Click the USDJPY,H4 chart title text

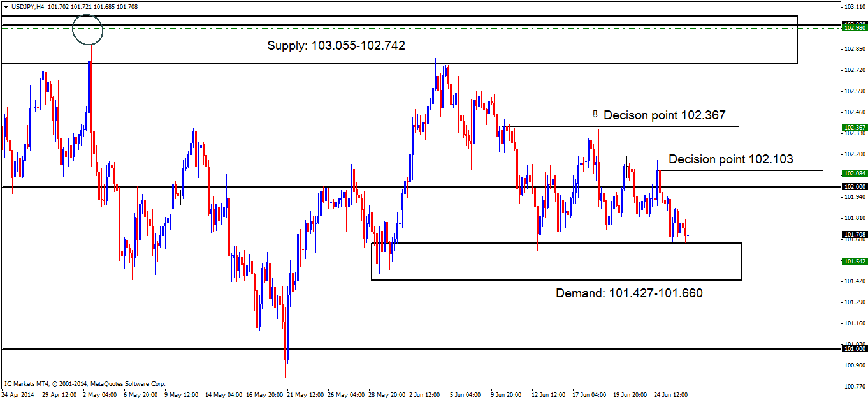point(27,6)
